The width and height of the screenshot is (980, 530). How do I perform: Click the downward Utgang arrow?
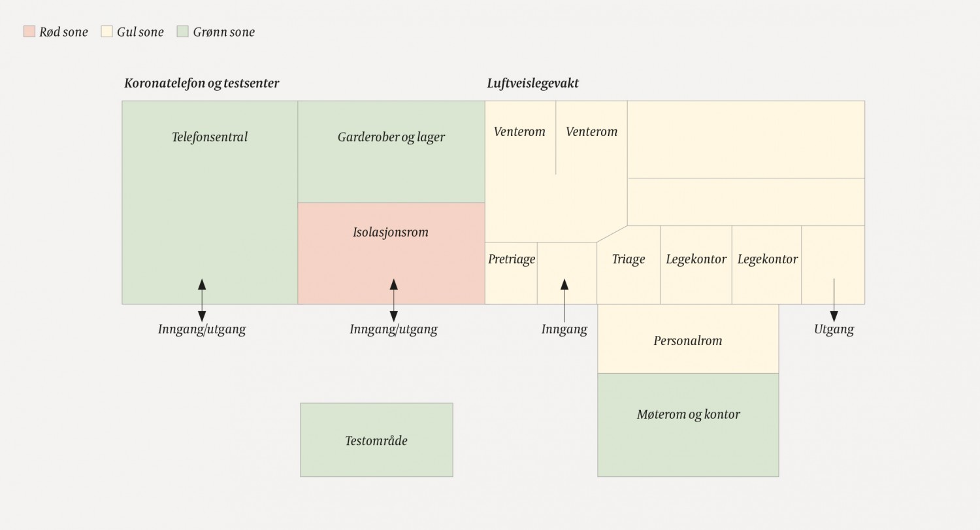pos(834,300)
